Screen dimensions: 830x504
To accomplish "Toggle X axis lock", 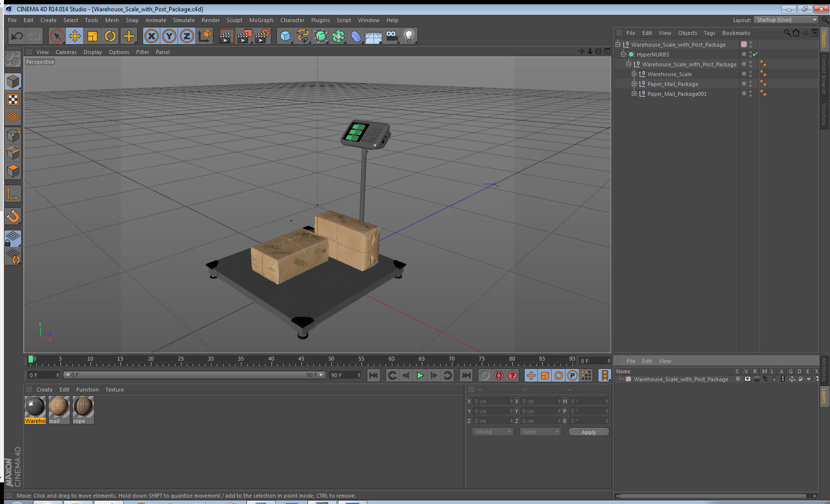I will (152, 36).
